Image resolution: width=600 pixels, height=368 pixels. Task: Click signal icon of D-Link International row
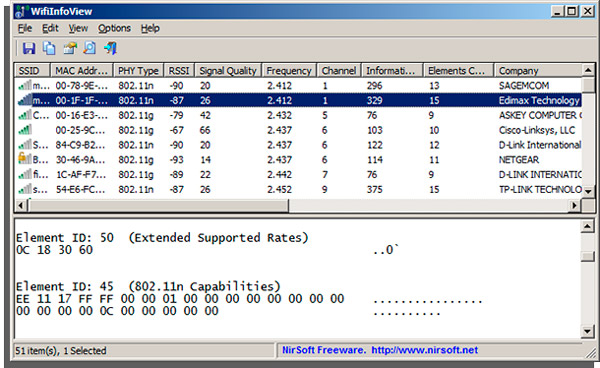pyautogui.click(x=25, y=145)
